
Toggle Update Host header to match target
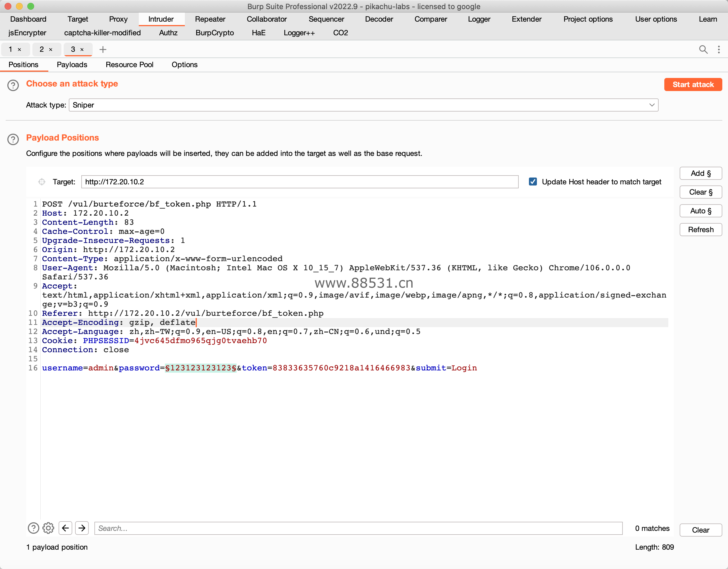tap(533, 182)
